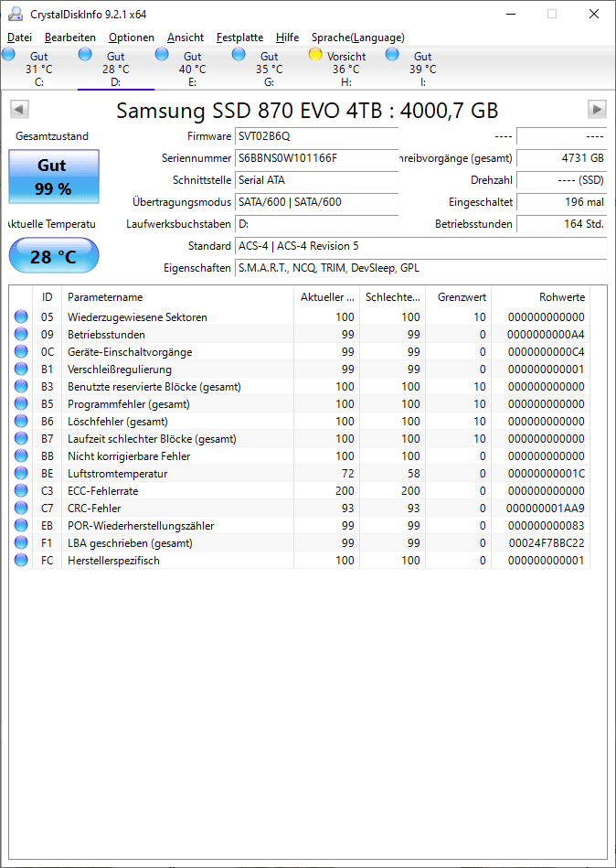The image size is (616, 868).
Task: Click status orb of Nicht korrigierbare Fehler row
Action: 21,456
